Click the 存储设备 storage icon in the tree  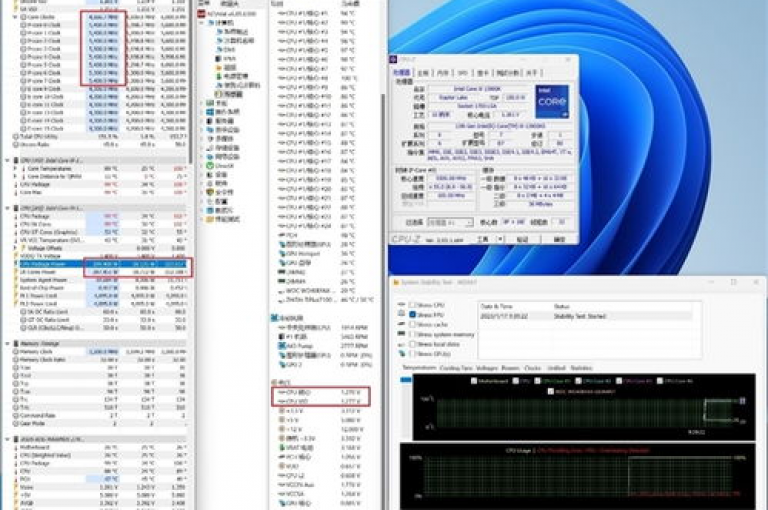(x=210, y=147)
